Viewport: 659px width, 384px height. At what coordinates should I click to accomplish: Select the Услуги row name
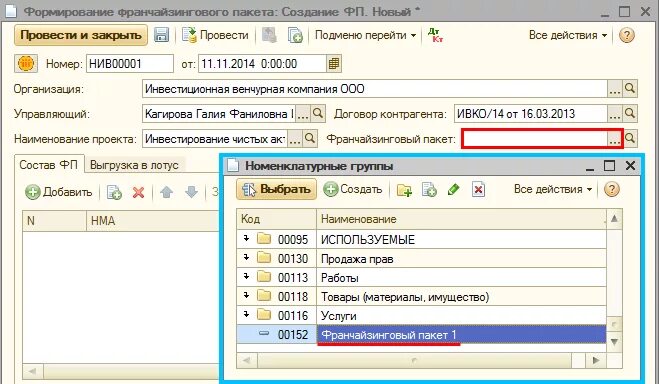pyautogui.click(x=338, y=316)
